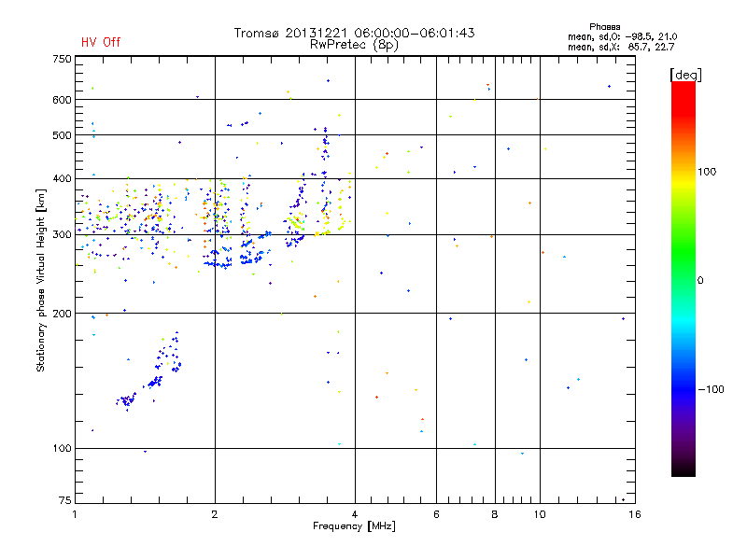The image size is (747, 560).
Task: Click the colorbar tick label "0"
Action: [x=700, y=281]
